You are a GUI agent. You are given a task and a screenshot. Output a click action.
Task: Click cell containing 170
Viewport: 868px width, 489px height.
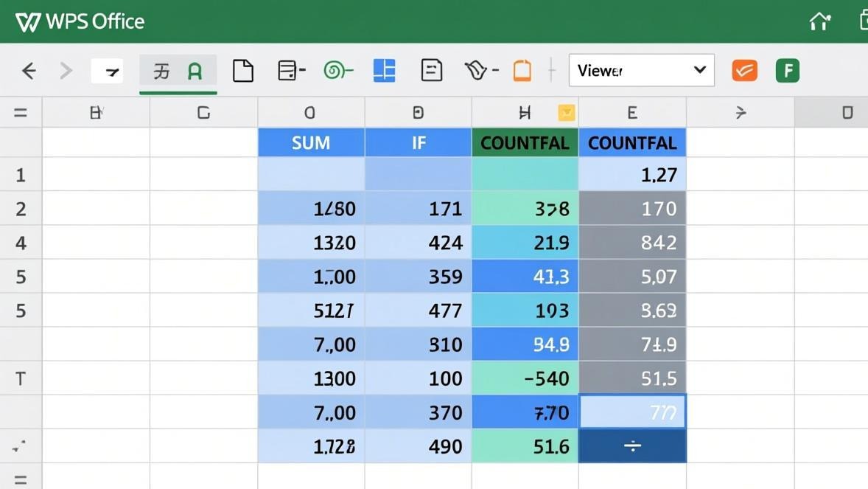point(632,209)
